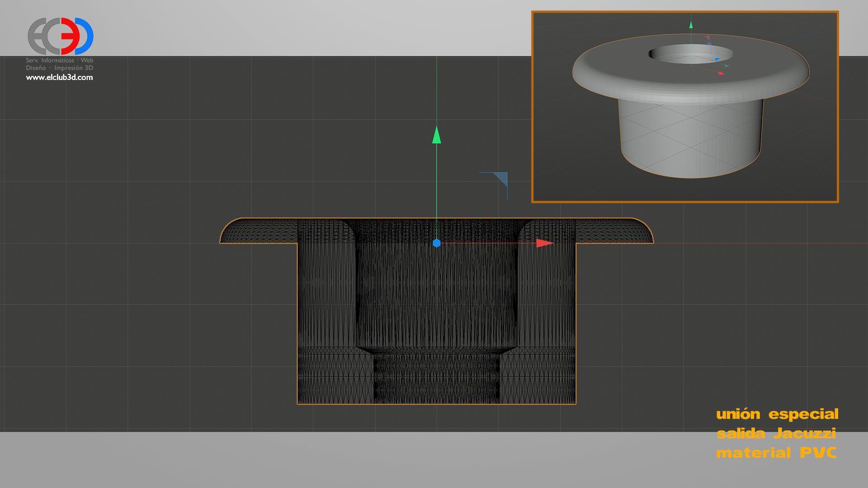Click the blue corner plane handle
The width and height of the screenshot is (868, 488).
tap(501, 178)
